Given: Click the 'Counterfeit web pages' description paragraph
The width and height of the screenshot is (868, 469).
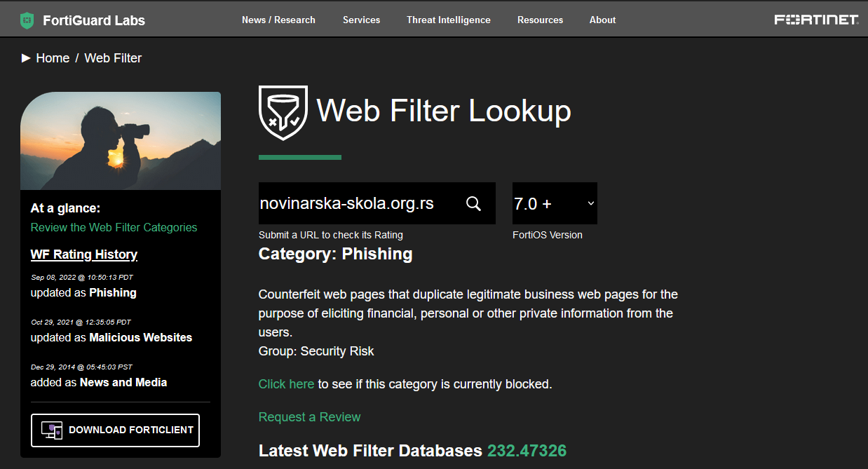Looking at the screenshot, I should click(468, 313).
